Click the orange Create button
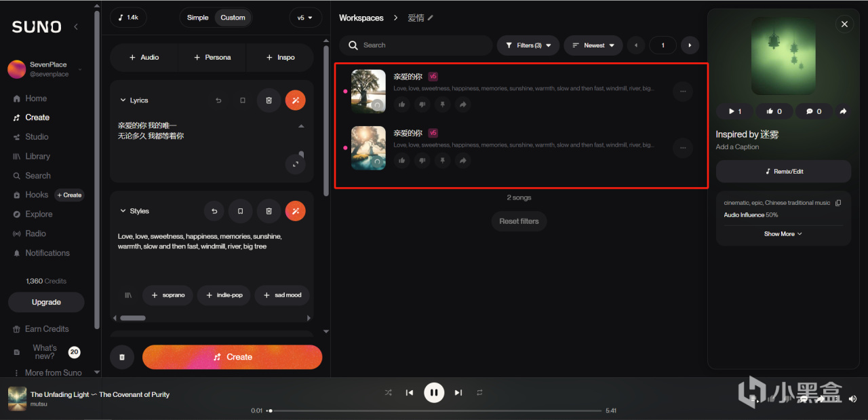 click(x=232, y=357)
